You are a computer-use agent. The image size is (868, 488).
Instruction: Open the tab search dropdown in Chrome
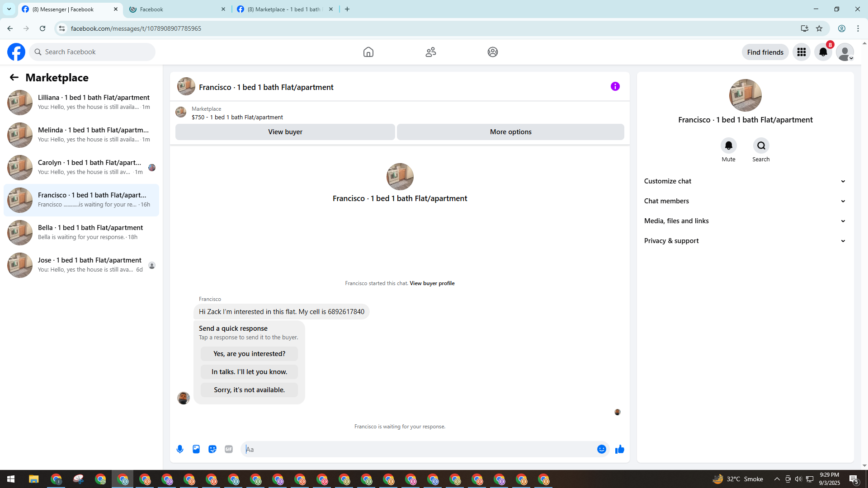coord(9,9)
